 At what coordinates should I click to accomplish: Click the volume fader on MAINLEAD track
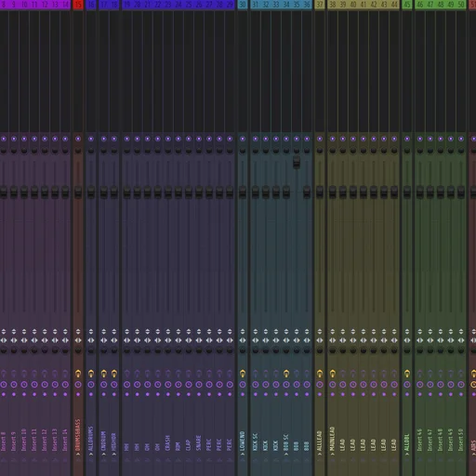point(333,192)
